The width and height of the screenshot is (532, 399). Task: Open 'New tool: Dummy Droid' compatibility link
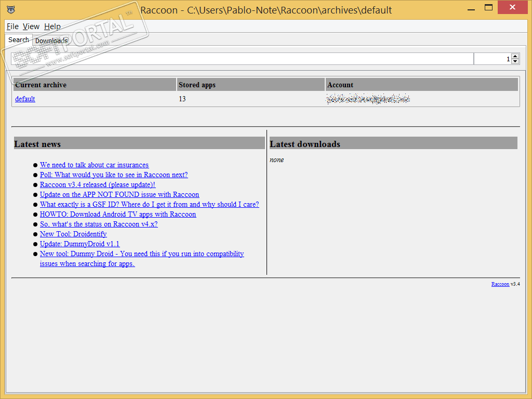click(x=142, y=259)
